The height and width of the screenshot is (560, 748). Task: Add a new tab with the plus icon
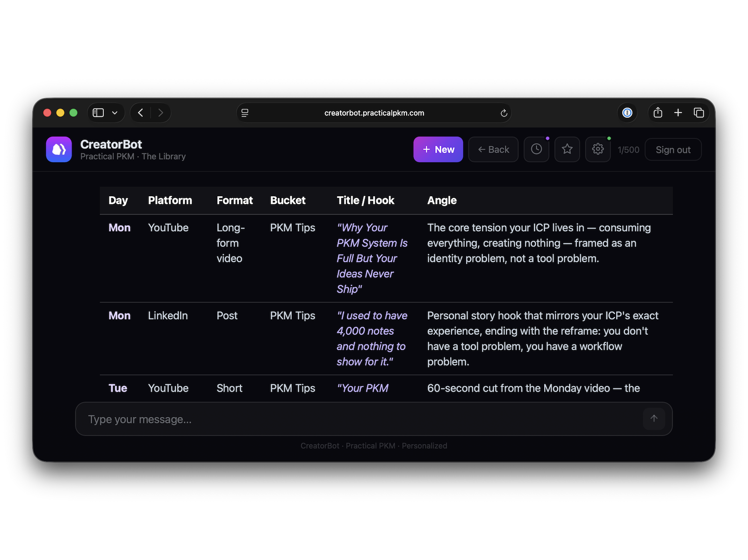point(678,113)
